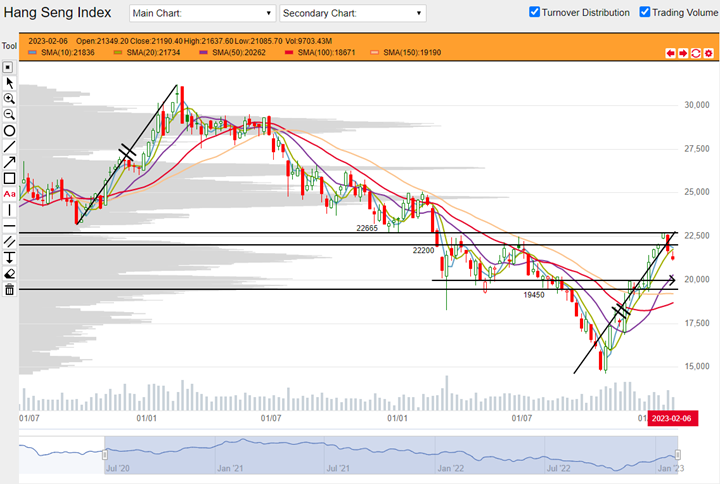The width and height of the screenshot is (720, 484).
Task: Click the High:21637.60 readout
Action: click(209, 41)
